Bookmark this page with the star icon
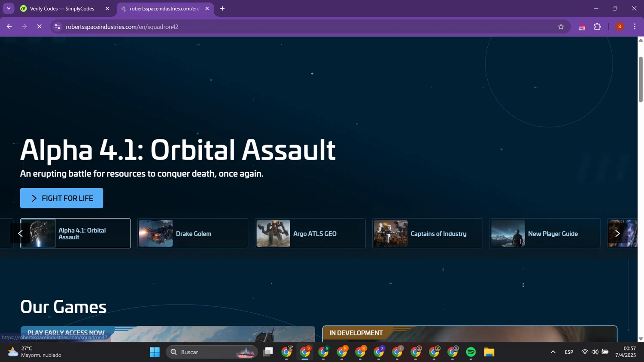Screen dimensions: 644x362 coord(561,27)
